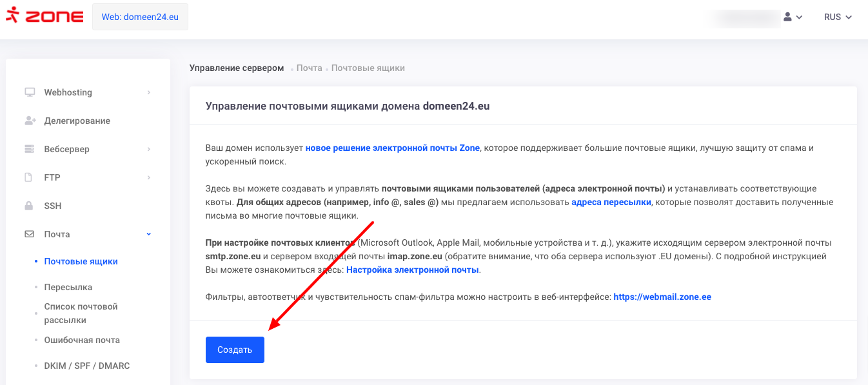Viewport: 868px width, 385px height.
Task: Expand the Вебсервер chevron
Action: (149, 149)
